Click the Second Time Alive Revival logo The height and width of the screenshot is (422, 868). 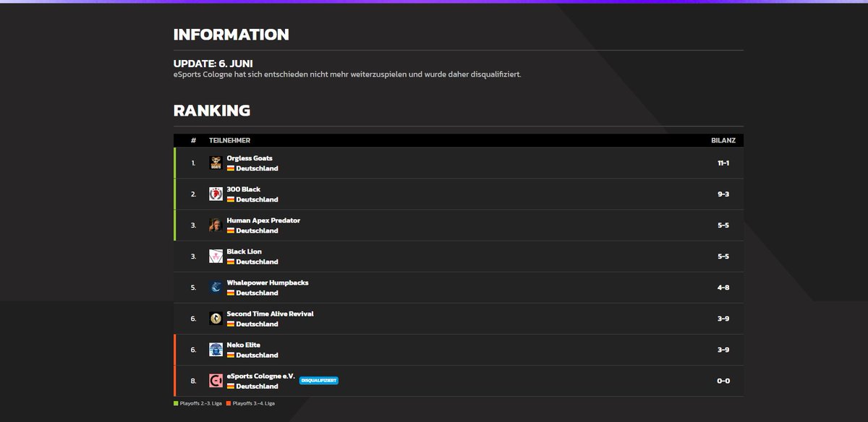click(216, 318)
